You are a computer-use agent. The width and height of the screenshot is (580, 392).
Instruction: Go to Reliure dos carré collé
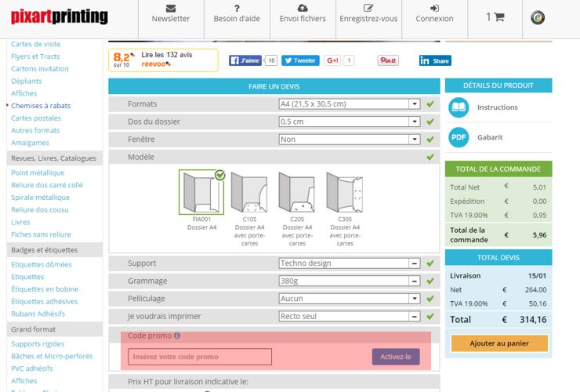pyautogui.click(x=46, y=185)
